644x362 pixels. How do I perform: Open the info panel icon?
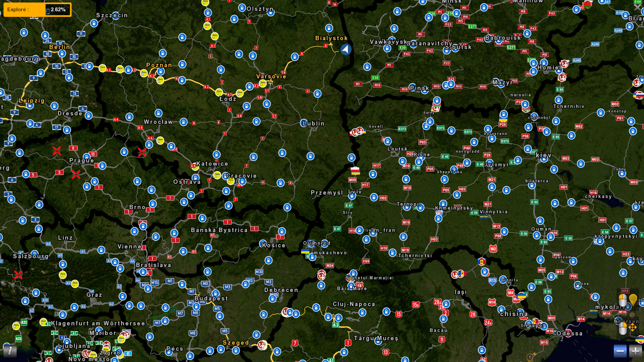coord(9,351)
